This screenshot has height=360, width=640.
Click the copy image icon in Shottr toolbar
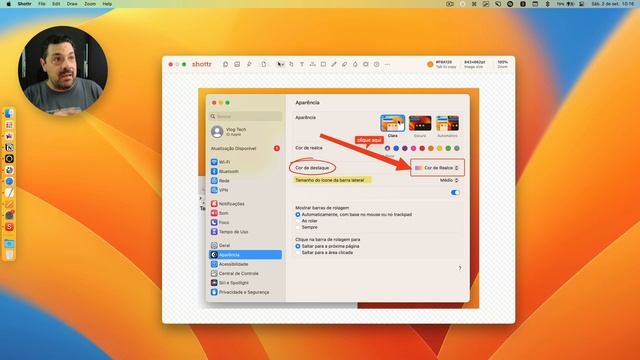(225, 64)
